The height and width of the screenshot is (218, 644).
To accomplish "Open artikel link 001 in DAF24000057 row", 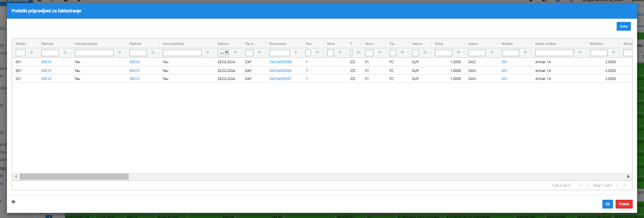I will click(505, 79).
